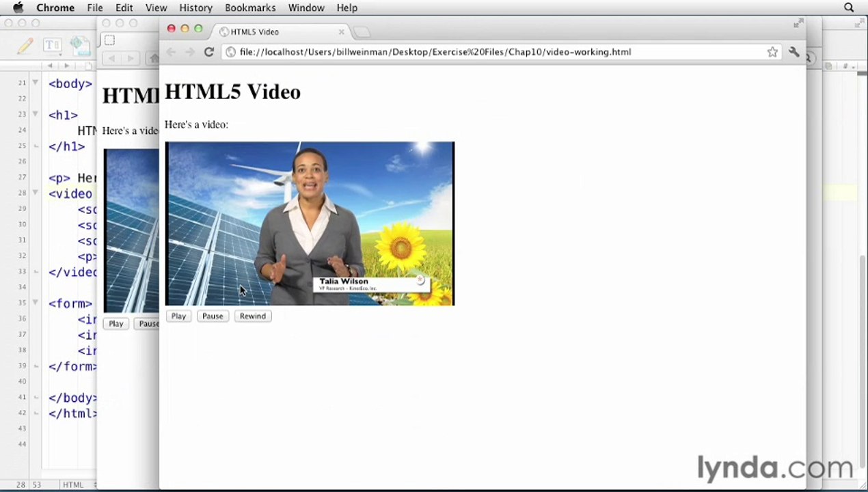Click the Apple menu icon
The width and height of the screenshot is (868, 492).
coord(18,8)
